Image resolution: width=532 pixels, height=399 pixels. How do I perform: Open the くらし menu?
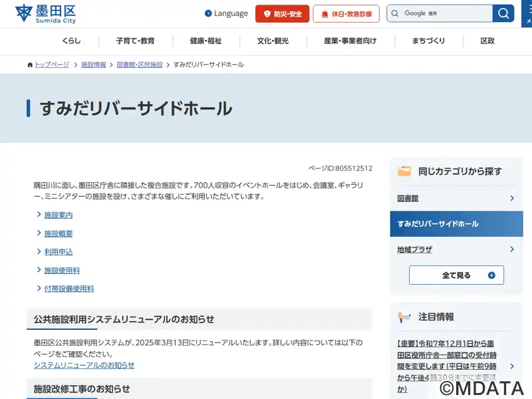click(71, 41)
